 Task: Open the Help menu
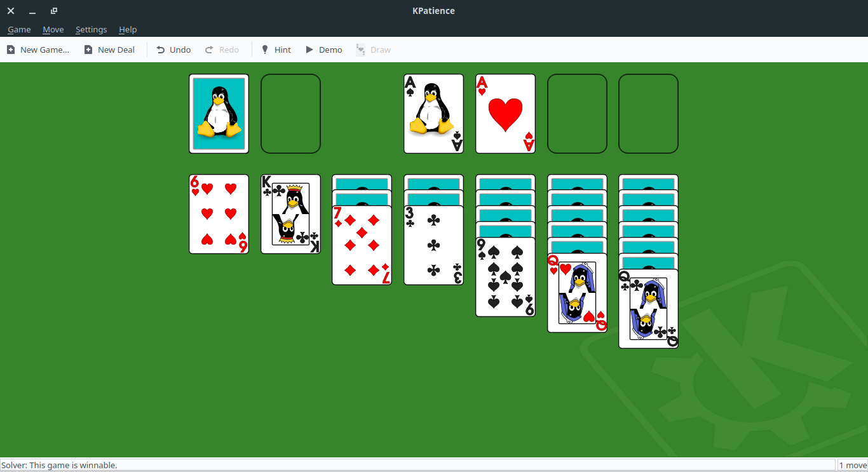[128, 29]
